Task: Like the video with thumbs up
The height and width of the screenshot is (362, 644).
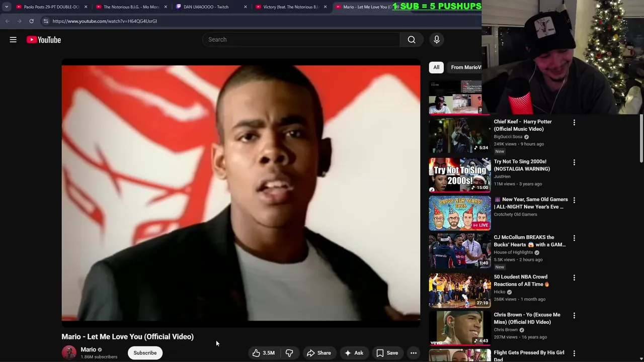Action: coord(263,353)
